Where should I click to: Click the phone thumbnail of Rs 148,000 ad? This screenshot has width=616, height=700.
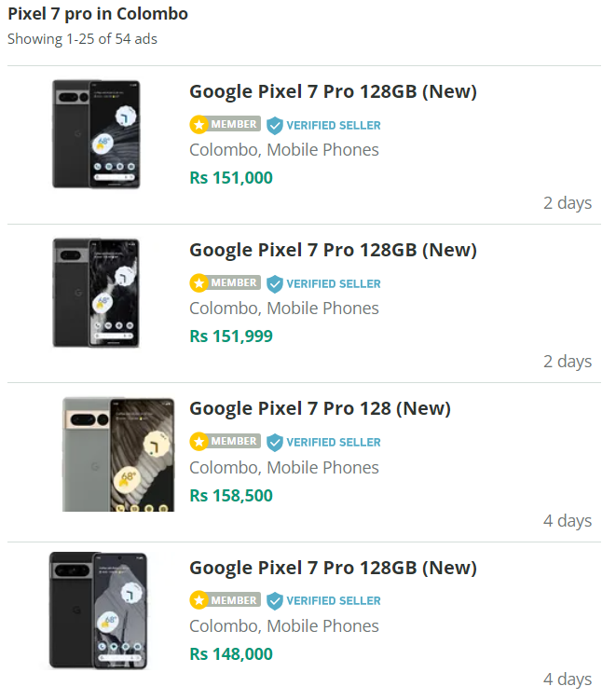[98, 611]
